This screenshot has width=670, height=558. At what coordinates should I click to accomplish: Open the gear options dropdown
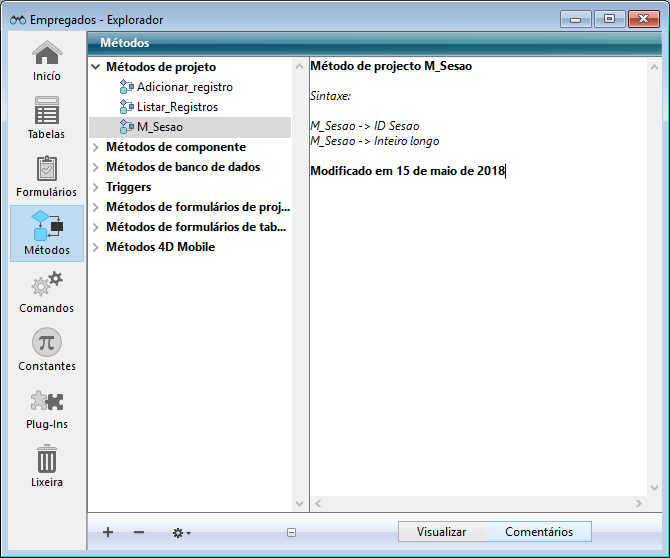(181, 533)
